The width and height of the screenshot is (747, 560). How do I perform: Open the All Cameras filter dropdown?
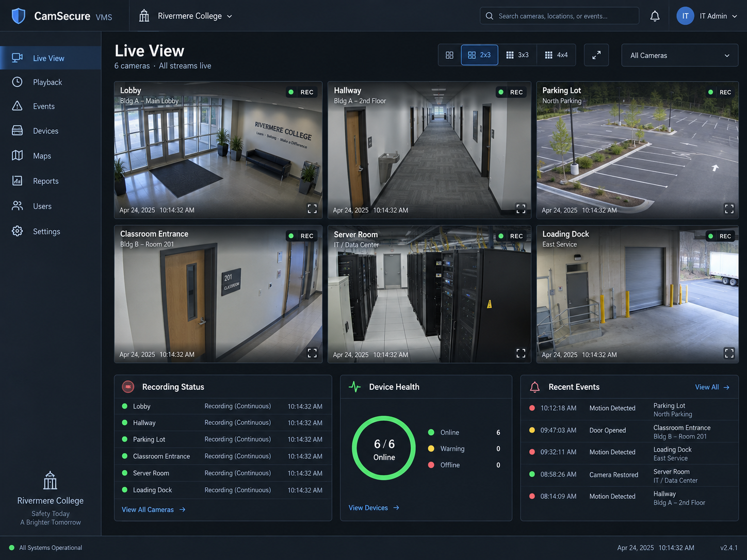(x=680, y=55)
